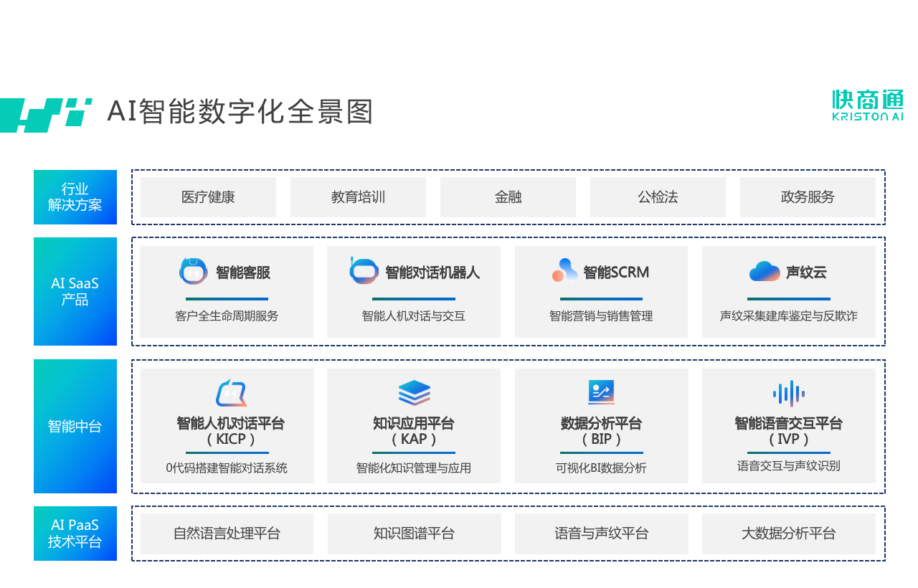The height and width of the screenshot is (588, 918).
Task: Click the 智能对话机器人 robot icon
Action: click(x=364, y=271)
